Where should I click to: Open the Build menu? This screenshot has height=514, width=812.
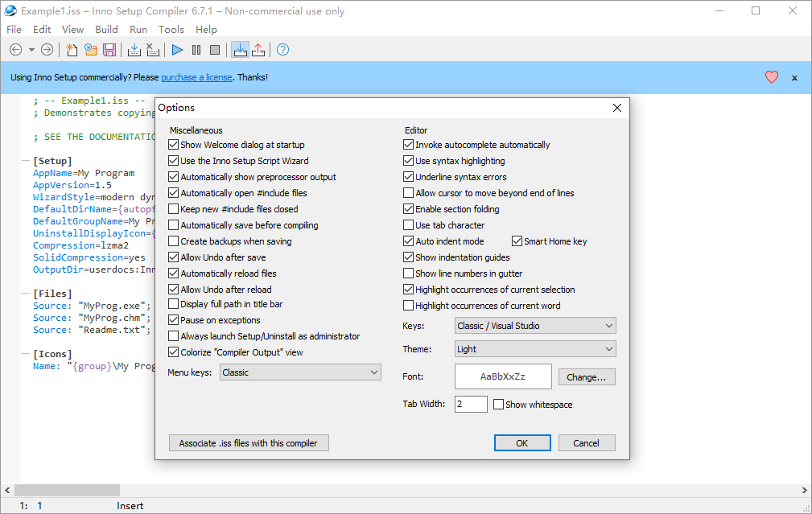(x=106, y=30)
